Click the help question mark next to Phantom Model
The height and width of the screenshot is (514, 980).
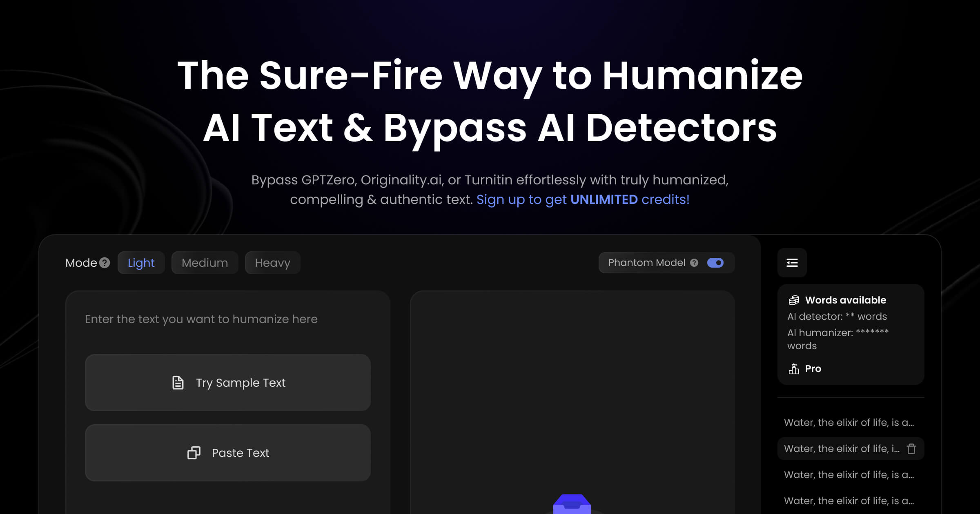694,263
